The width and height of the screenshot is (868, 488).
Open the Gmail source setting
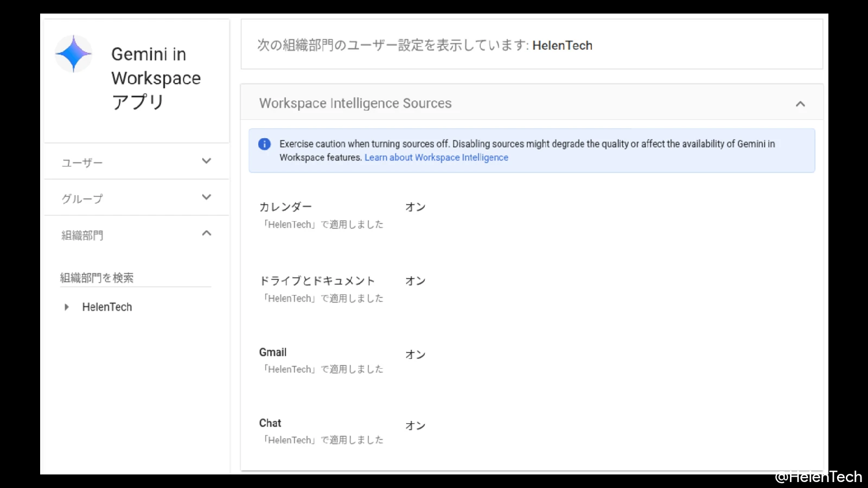[273, 352]
